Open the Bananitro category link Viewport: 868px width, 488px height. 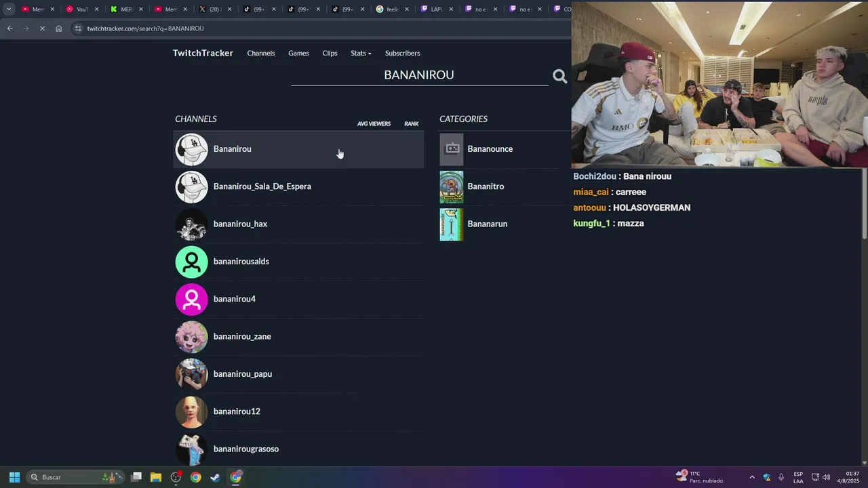point(486,186)
